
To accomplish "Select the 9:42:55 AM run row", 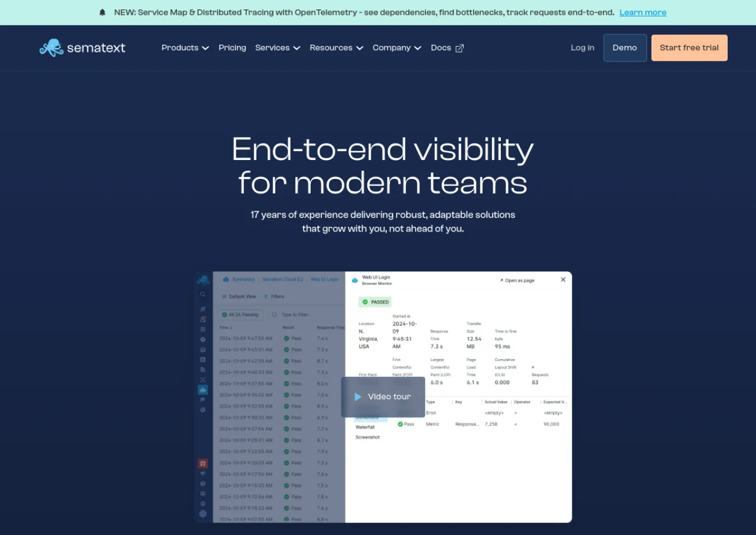I will (279, 361).
